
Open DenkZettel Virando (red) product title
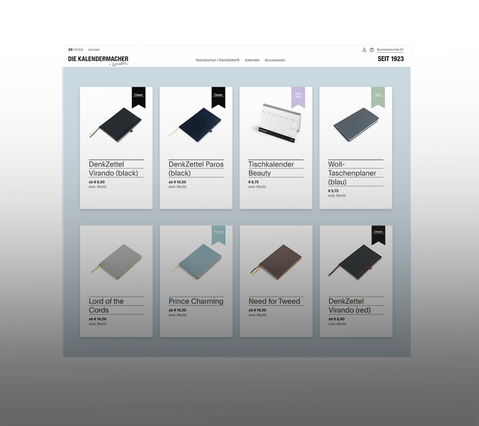[350, 306]
